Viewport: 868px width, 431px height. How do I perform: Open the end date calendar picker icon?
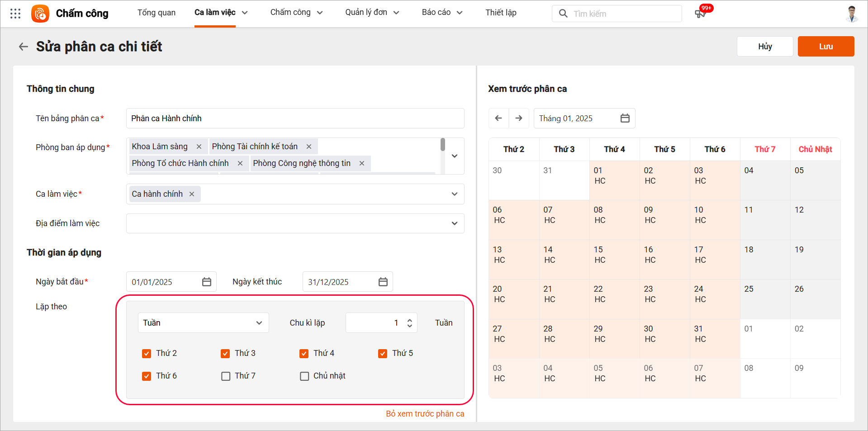pos(383,282)
